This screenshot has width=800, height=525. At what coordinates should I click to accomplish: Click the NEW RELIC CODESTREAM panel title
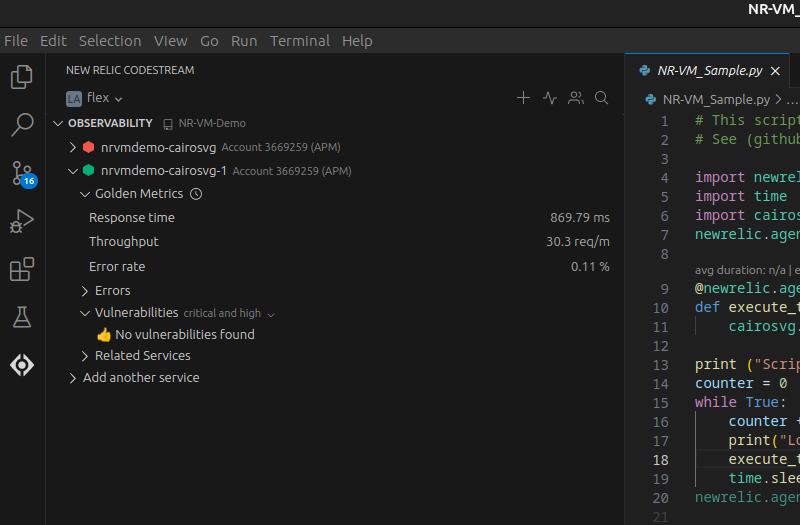coord(130,70)
